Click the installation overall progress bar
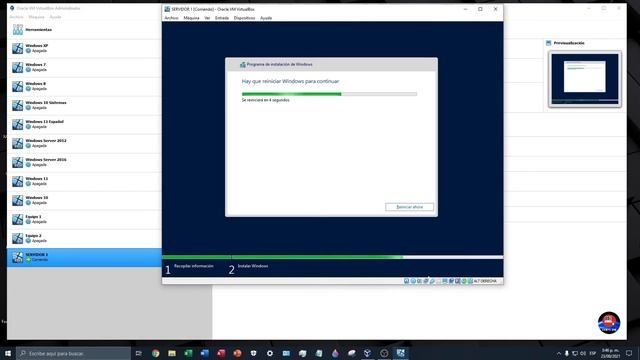 coord(332,257)
